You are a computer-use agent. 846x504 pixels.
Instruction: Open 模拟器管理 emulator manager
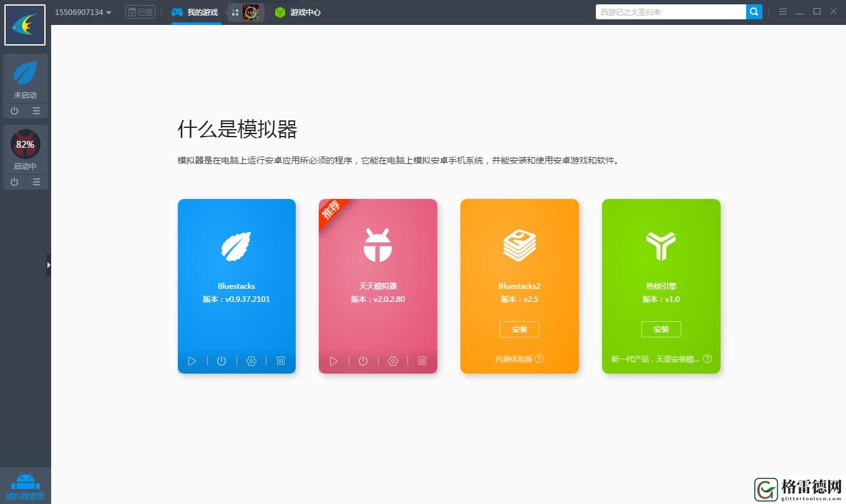tap(26, 486)
